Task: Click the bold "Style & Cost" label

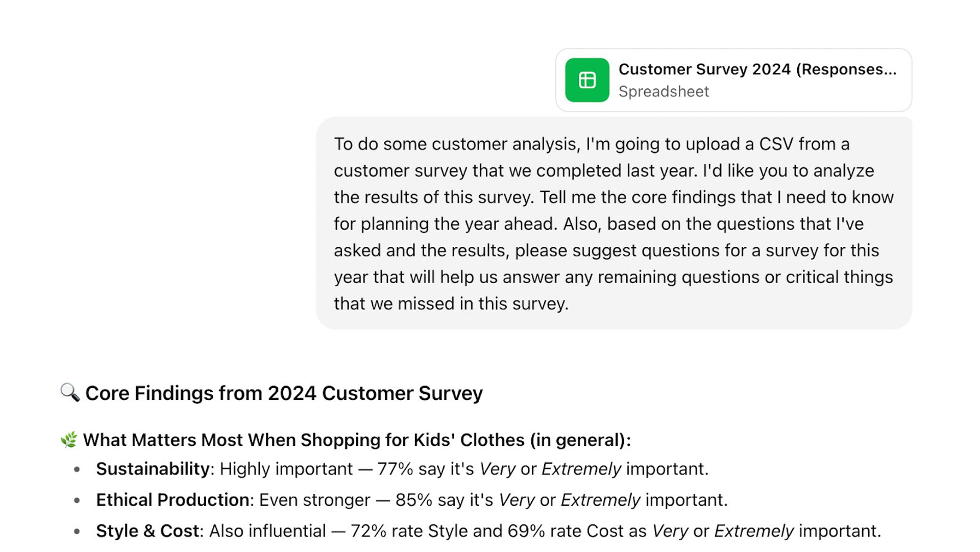Action: (148, 531)
